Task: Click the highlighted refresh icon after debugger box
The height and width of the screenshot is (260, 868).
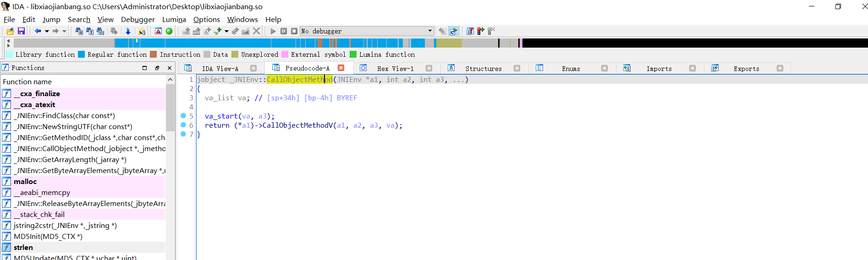Action: click(453, 31)
